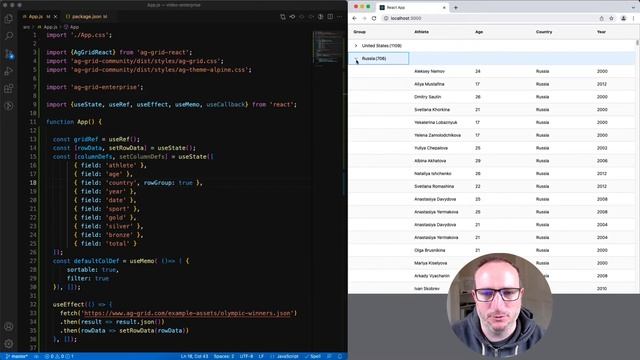Sort by the Age column header
Viewport: 640px width, 360px height.
pos(479,32)
